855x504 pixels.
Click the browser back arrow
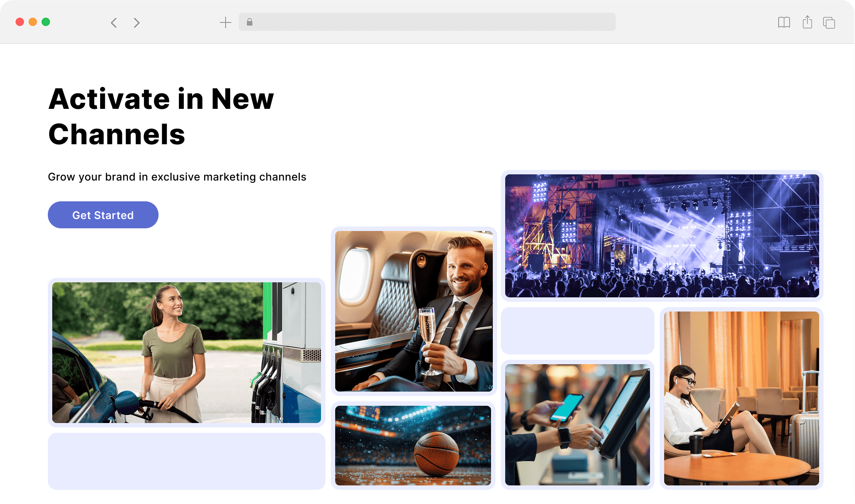click(114, 23)
